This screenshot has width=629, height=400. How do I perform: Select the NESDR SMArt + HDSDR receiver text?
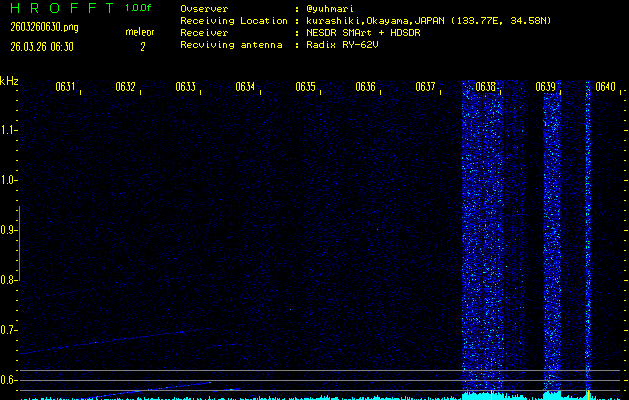click(366, 32)
